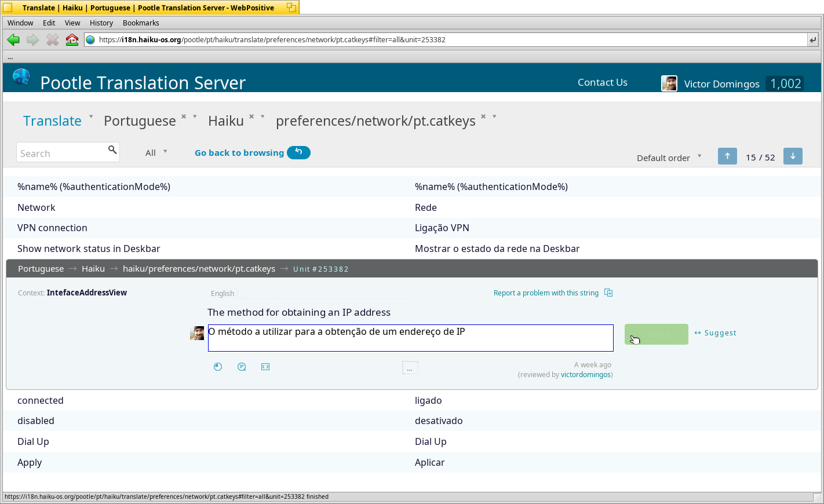Viewport: 824px width, 504px height.
Task: Click the window tab duplicate icon in the title bar
Action: (x=291, y=8)
